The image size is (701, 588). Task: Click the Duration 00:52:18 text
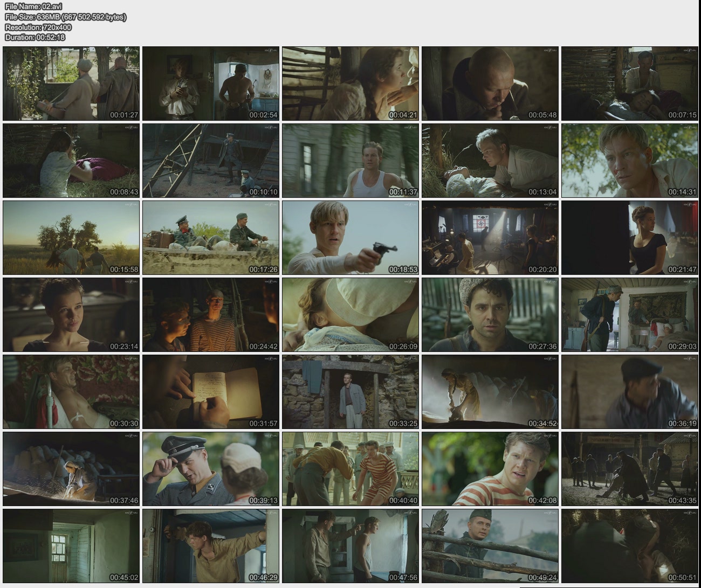pyautogui.click(x=35, y=37)
